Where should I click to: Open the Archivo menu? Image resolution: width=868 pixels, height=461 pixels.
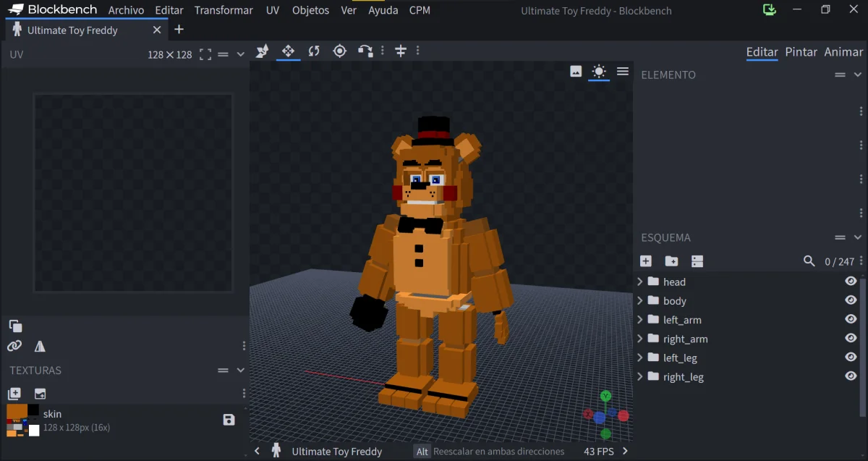(126, 10)
